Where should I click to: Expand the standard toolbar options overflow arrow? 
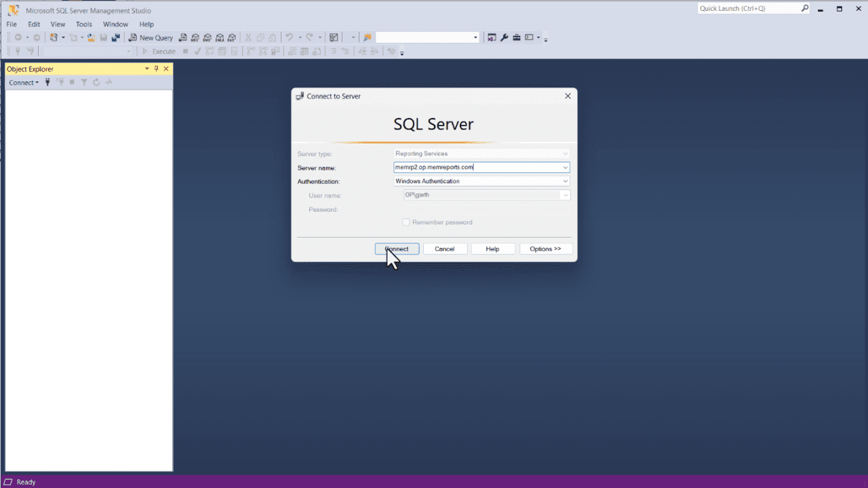pyautogui.click(x=546, y=39)
